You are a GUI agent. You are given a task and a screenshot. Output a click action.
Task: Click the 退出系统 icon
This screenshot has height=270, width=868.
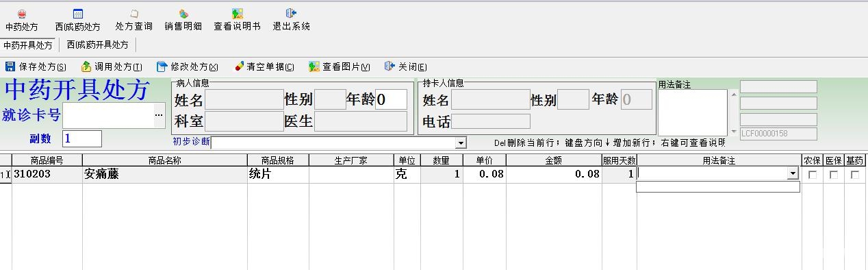(291, 14)
